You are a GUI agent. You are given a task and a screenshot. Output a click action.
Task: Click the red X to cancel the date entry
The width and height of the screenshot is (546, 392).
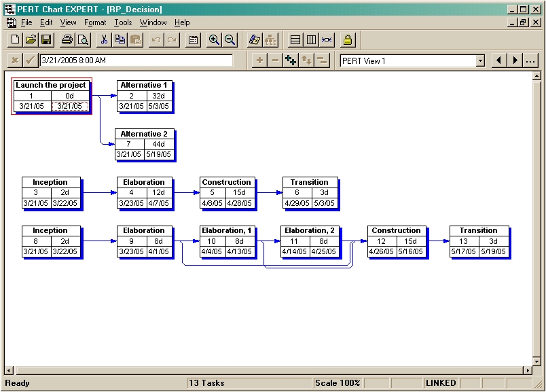tap(16, 60)
